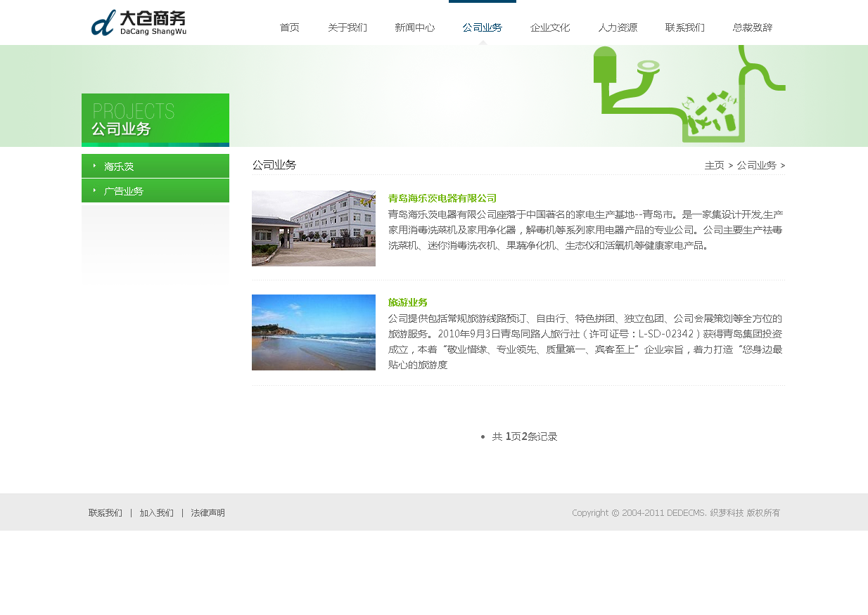Viewport: 868px width, 615px height.
Task: Click 加入我们 footer link
Action: click(x=156, y=513)
